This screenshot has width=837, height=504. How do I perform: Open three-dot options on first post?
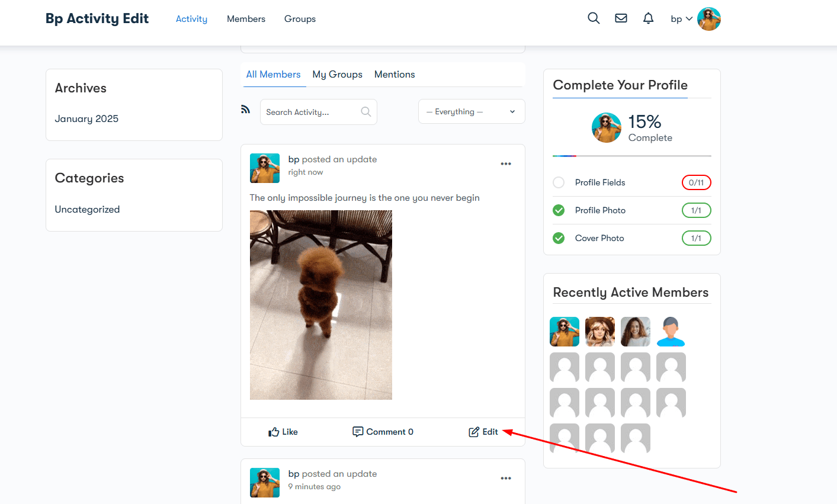tap(506, 164)
